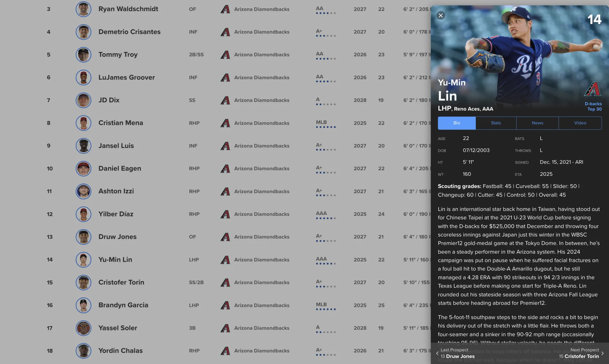Open Tommy Troy's player avatar
Viewport: 609px width, 364px height.
83,55
